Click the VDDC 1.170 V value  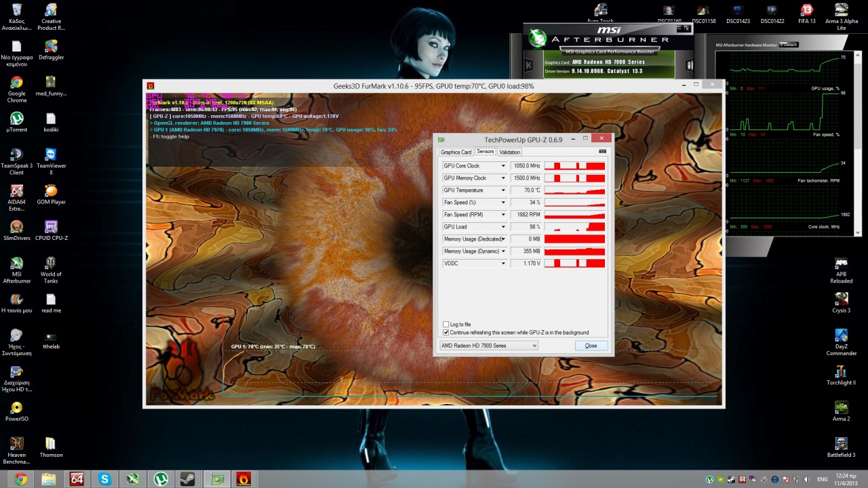click(x=526, y=264)
